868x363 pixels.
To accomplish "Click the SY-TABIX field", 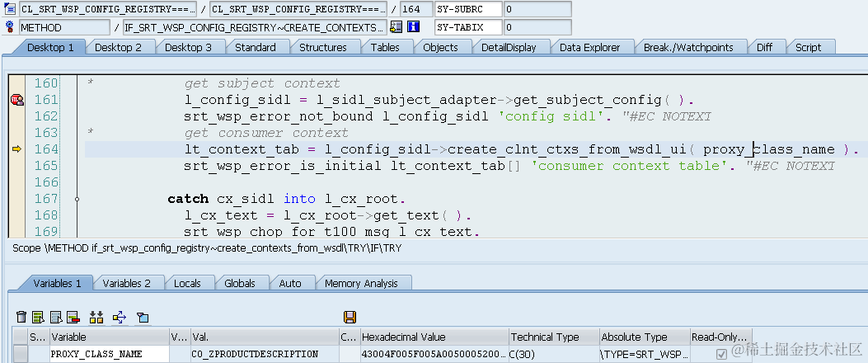I will [x=468, y=27].
